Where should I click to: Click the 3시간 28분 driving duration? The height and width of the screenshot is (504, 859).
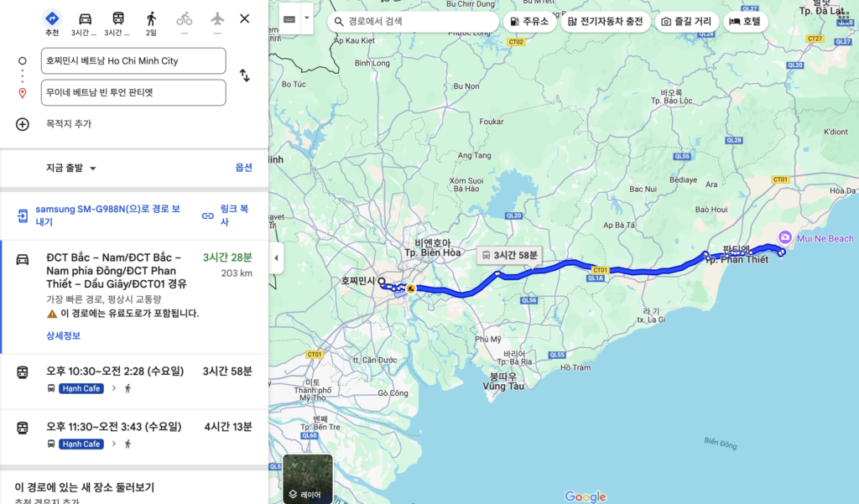pyautogui.click(x=227, y=257)
